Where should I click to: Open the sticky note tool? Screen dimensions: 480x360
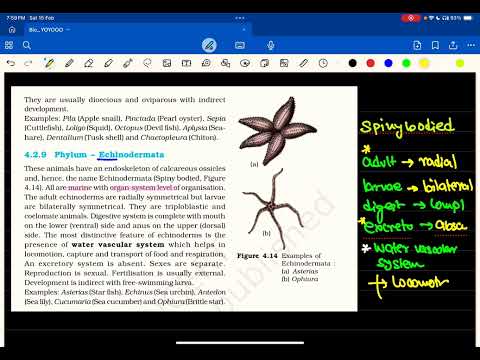point(264,63)
